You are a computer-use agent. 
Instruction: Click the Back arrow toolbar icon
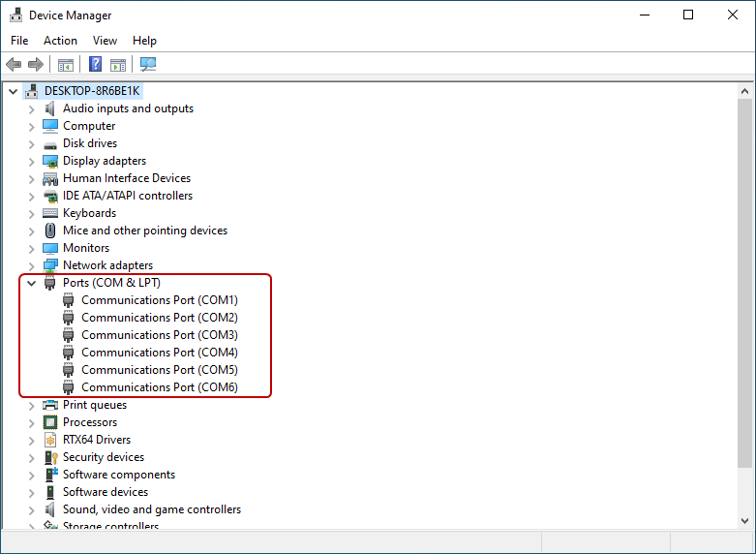tap(14, 64)
